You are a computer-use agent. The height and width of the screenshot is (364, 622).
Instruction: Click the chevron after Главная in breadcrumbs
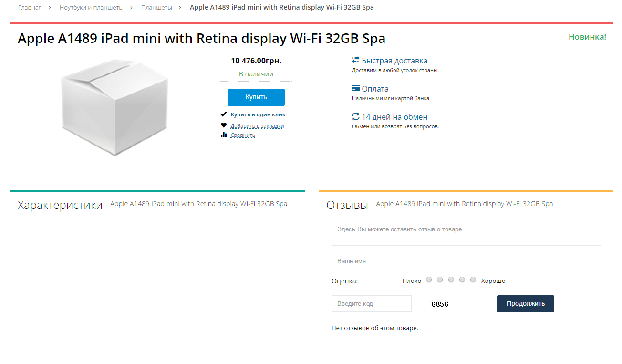click(x=50, y=8)
